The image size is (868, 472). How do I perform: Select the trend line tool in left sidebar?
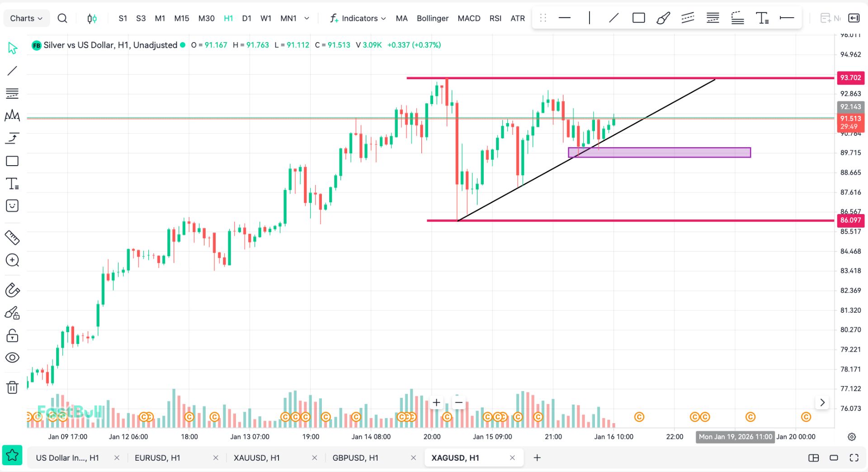(12, 71)
